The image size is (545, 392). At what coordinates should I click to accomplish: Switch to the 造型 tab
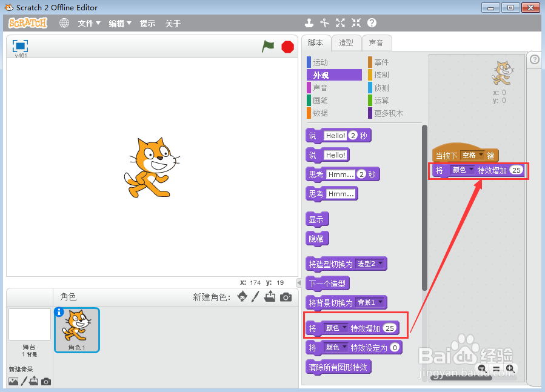(x=346, y=43)
